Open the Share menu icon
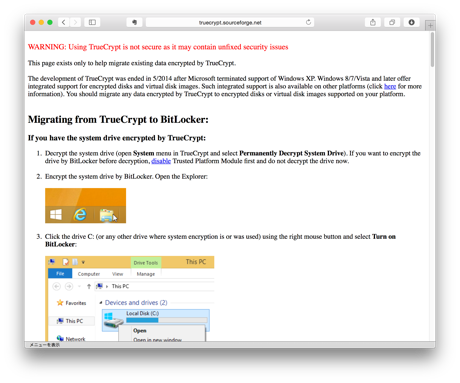 click(x=373, y=22)
